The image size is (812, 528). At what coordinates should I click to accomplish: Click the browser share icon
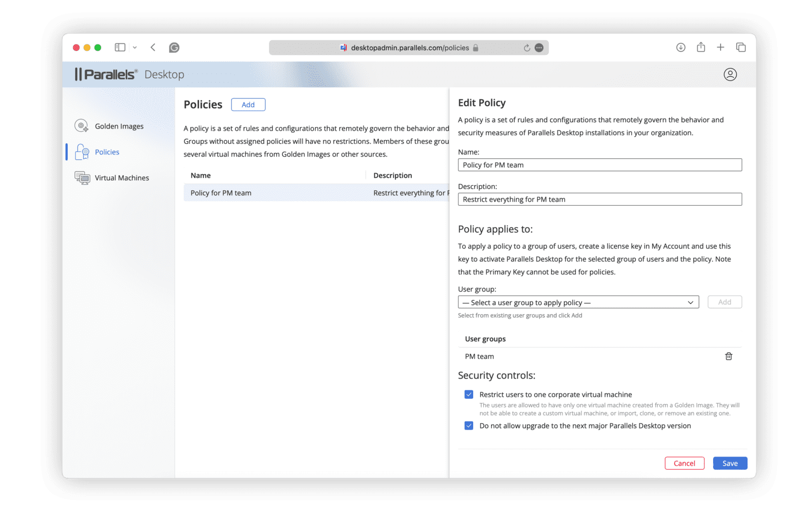[700, 47]
